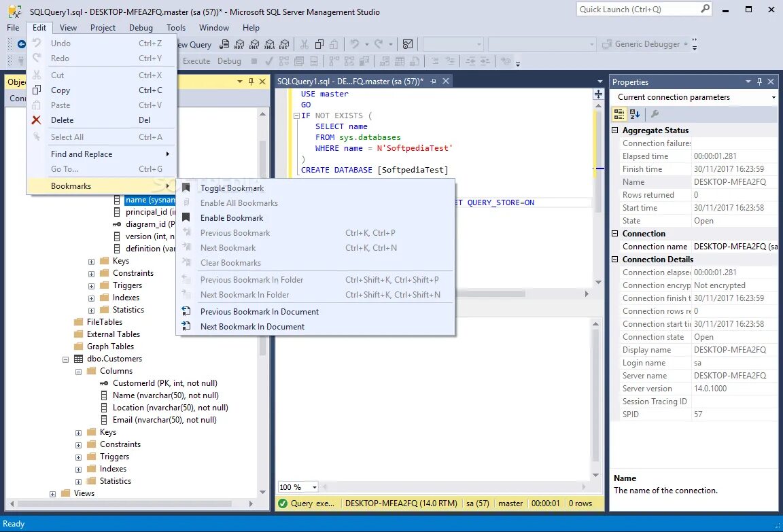Screen dimensions: 783x532
Task: Click the DMX query toolbar icon
Action: (254, 44)
